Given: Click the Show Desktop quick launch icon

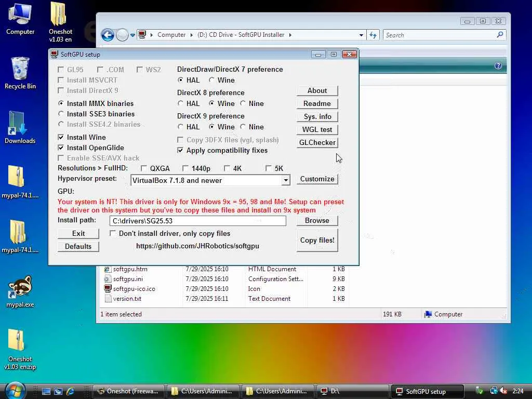Looking at the screenshot, I should click(46, 391).
